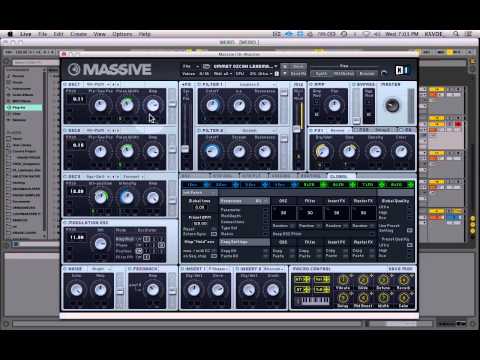Switch to the OSC tab
The width and height of the screenshot is (480, 360).
point(195,176)
